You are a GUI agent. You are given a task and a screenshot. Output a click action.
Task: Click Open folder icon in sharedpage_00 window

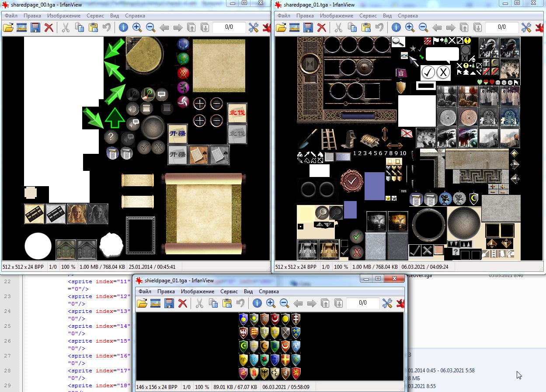8,28
